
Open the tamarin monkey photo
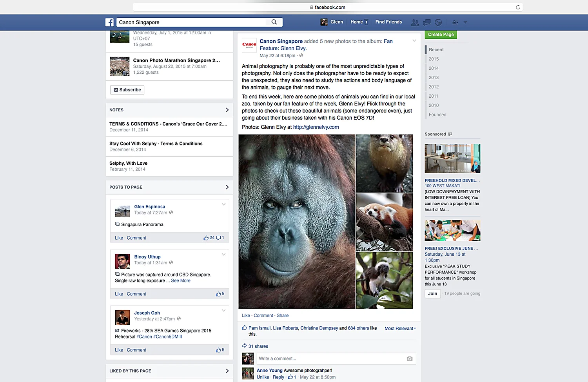384,280
